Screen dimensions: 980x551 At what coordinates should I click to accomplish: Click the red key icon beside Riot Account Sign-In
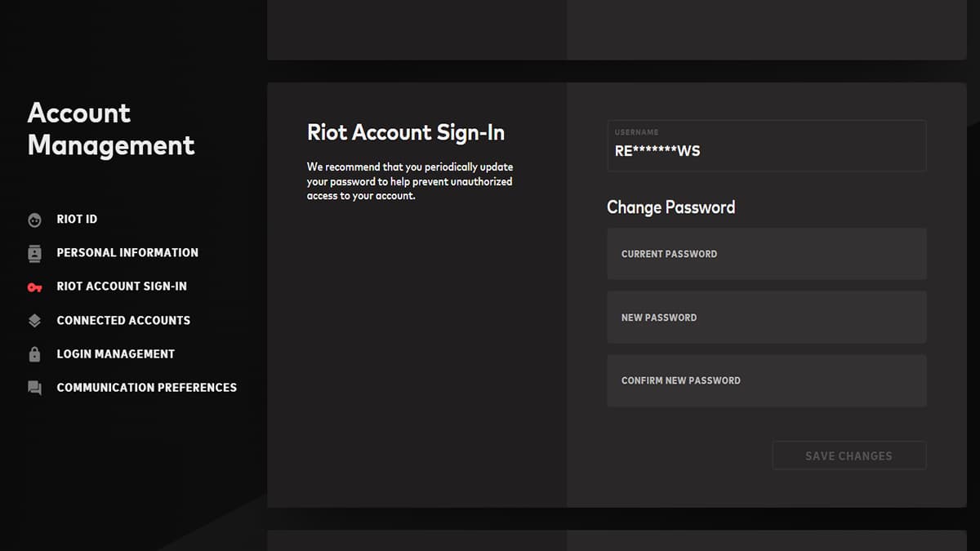33,286
